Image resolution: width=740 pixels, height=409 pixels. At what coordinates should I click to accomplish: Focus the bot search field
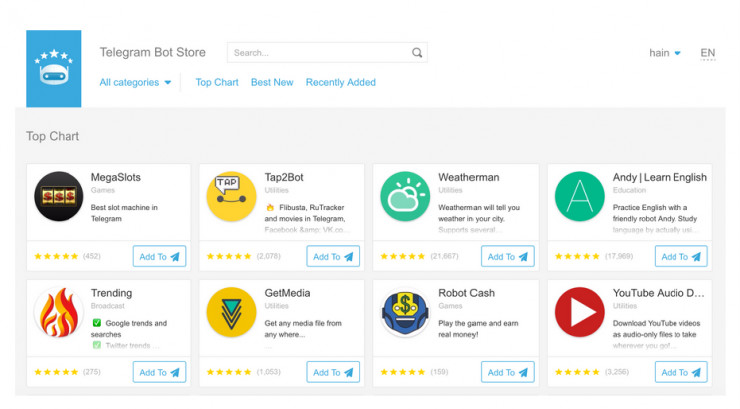(320, 53)
